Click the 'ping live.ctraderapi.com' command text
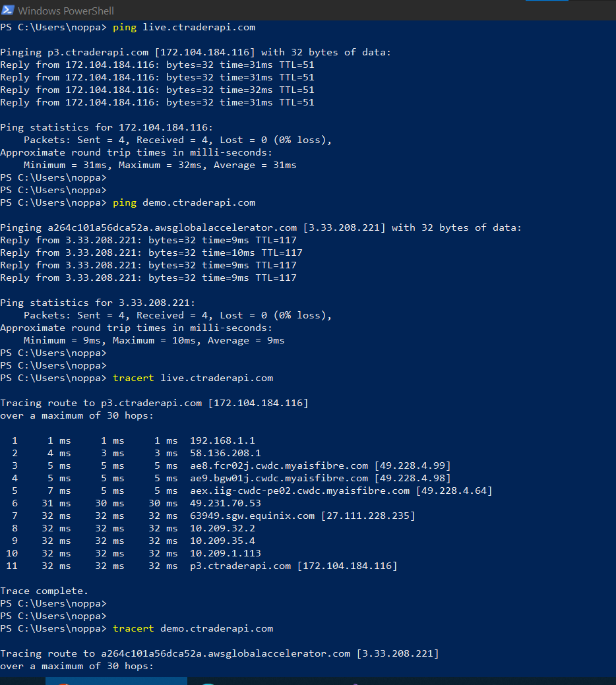Screen dimensions: 616x685 click(184, 27)
